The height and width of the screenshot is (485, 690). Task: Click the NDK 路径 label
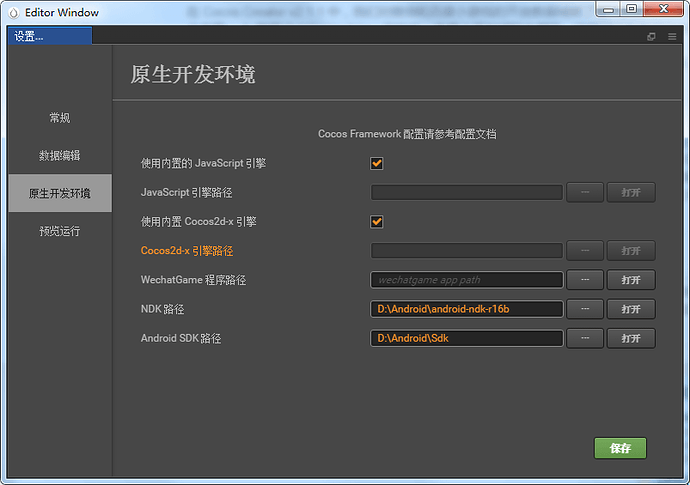(x=162, y=309)
